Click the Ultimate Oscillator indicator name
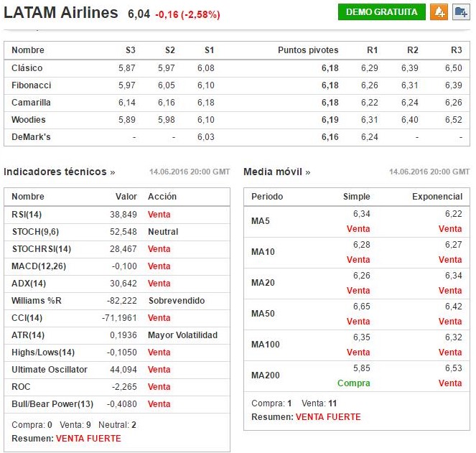This screenshot has width=476, height=453. pos(50,370)
